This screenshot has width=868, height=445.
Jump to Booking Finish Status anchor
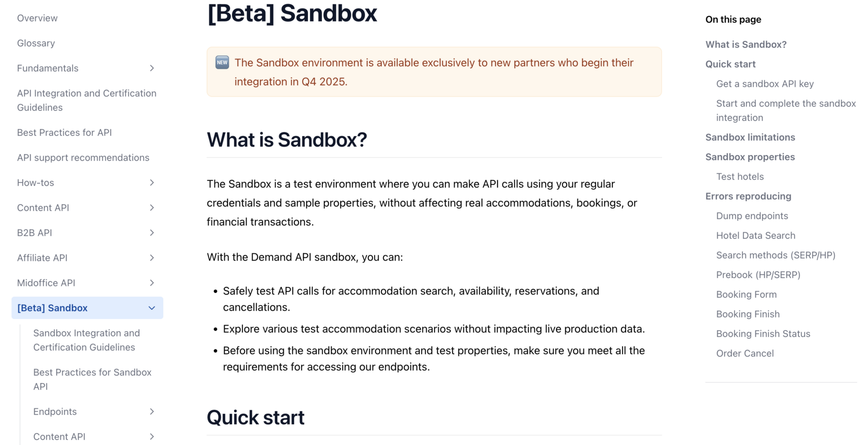[x=763, y=334]
